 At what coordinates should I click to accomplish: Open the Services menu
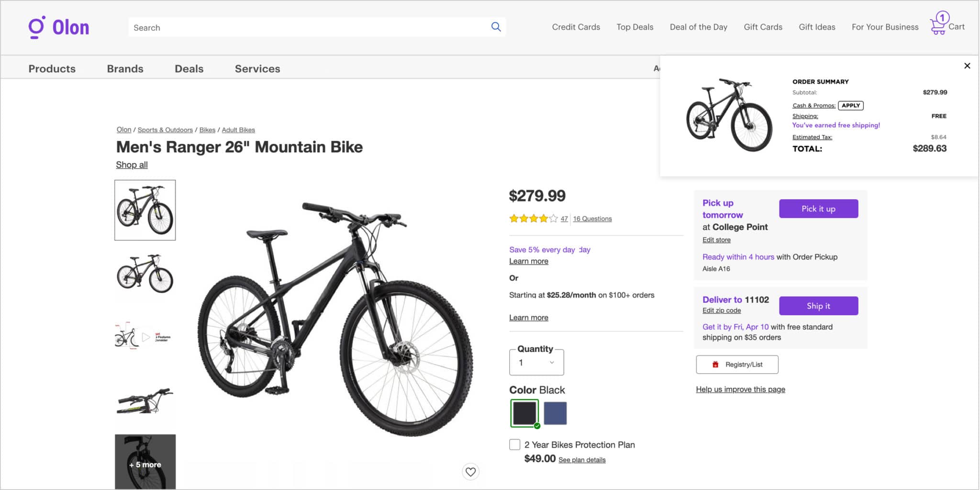pos(257,68)
